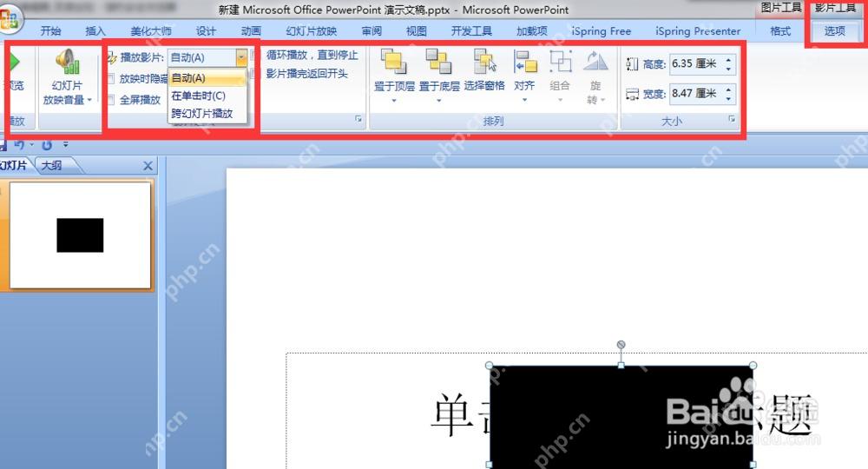Click the 组合 group icon
The width and height of the screenshot is (868, 469).
[x=560, y=61]
